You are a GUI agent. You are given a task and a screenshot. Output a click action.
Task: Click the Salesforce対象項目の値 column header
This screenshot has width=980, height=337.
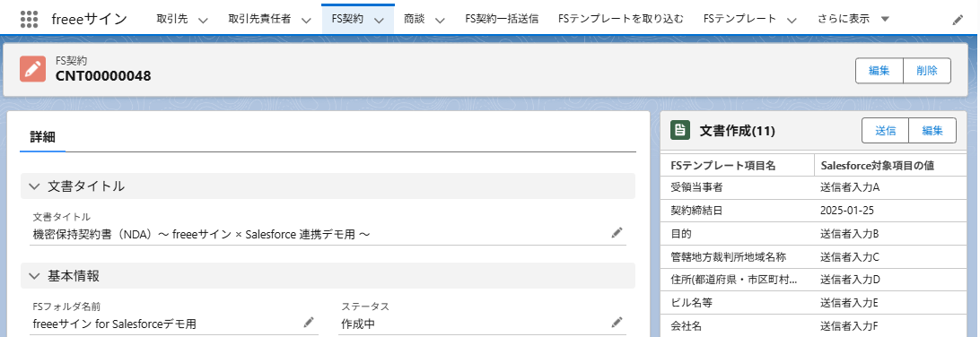pos(877,166)
